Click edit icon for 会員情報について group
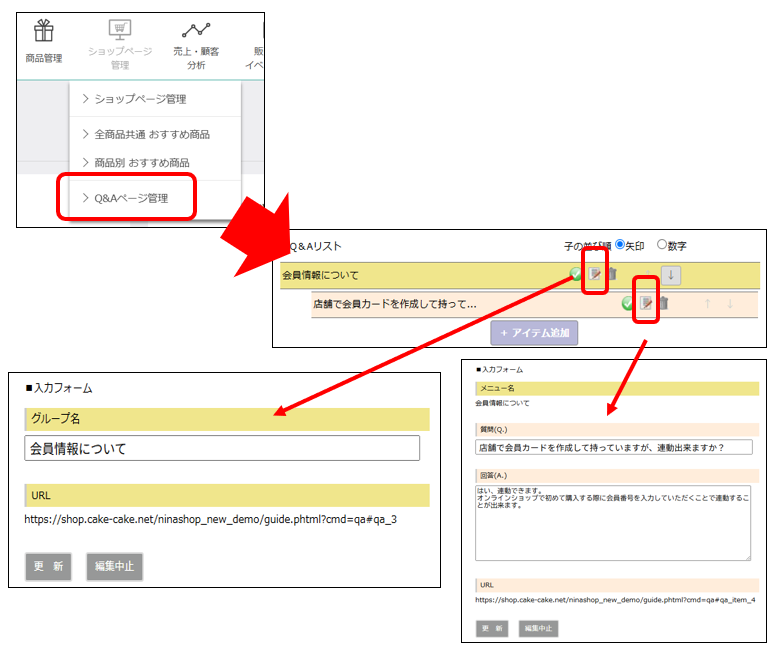Image resolution: width=780 pixels, height=648 pixels. point(596,275)
